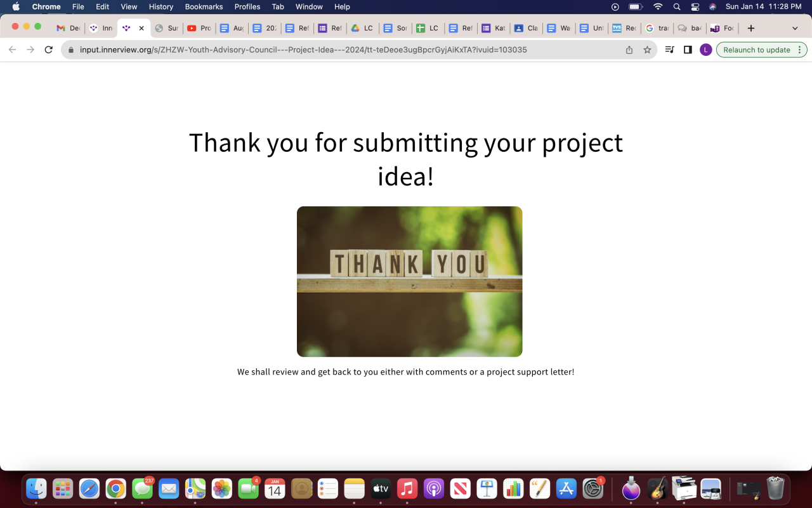
Task: Open Messages with 237 unread badge
Action: click(142, 489)
